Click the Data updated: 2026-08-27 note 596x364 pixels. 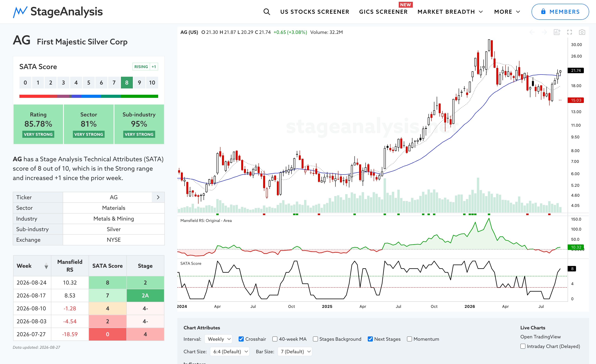click(36, 347)
